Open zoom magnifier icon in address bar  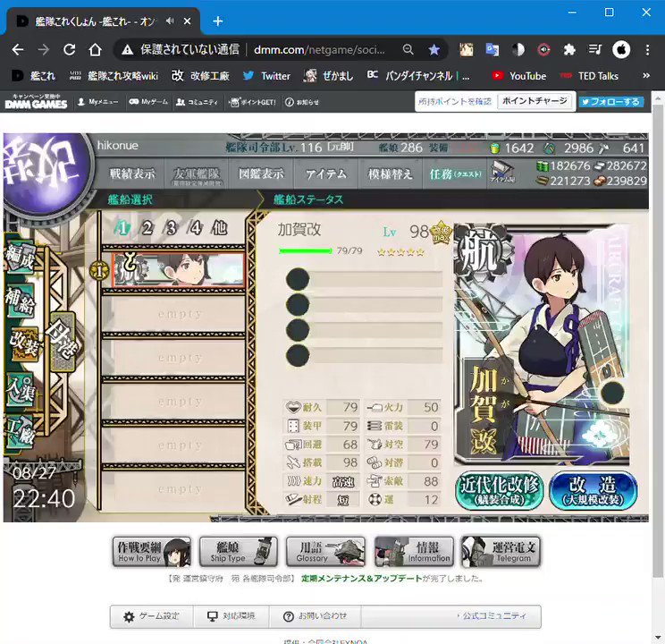tap(408, 50)
